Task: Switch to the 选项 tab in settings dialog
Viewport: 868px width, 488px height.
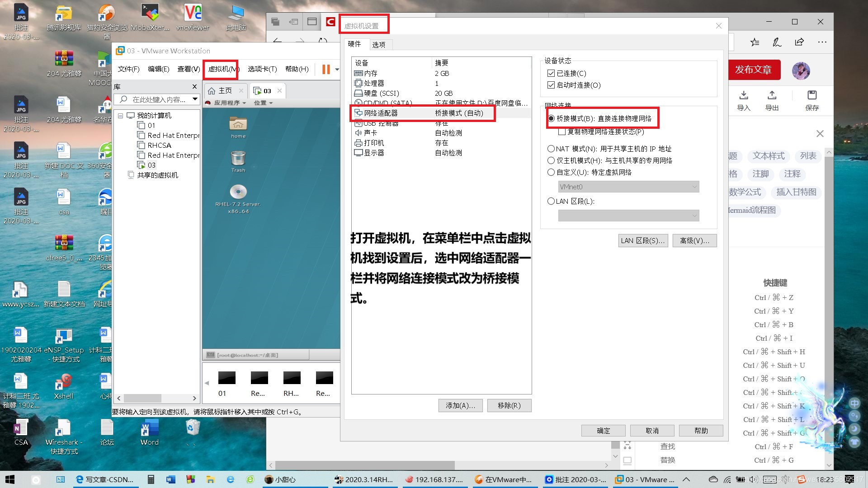Action: tap(379, 45)
